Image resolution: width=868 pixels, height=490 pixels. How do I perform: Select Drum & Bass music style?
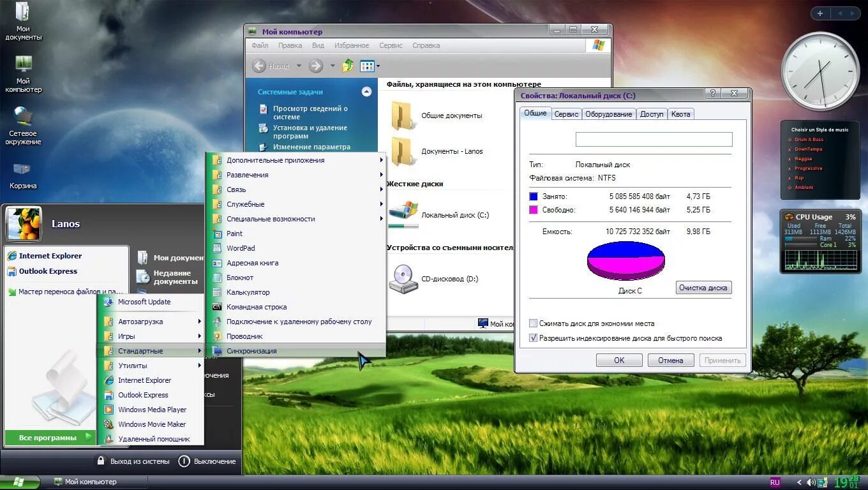tap(809, 140)
